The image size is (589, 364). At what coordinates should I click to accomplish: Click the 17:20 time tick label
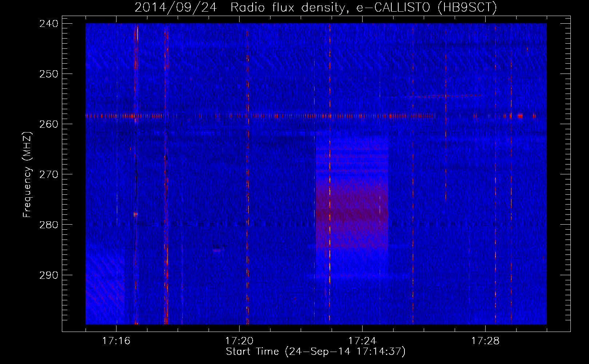point(239,341)
